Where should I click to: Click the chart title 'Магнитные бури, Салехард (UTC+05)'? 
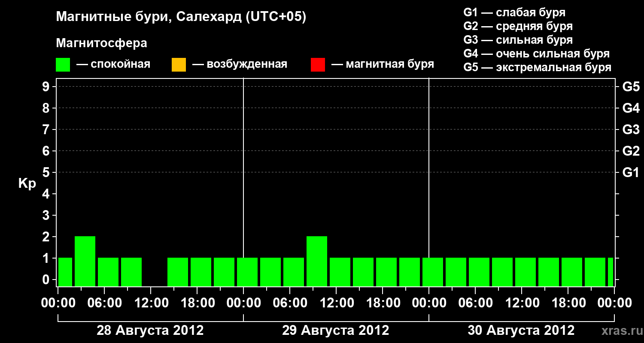[x=181, y=17]
